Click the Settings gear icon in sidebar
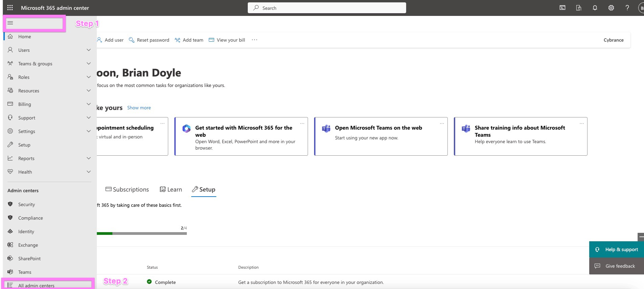 tap(10, 131)
